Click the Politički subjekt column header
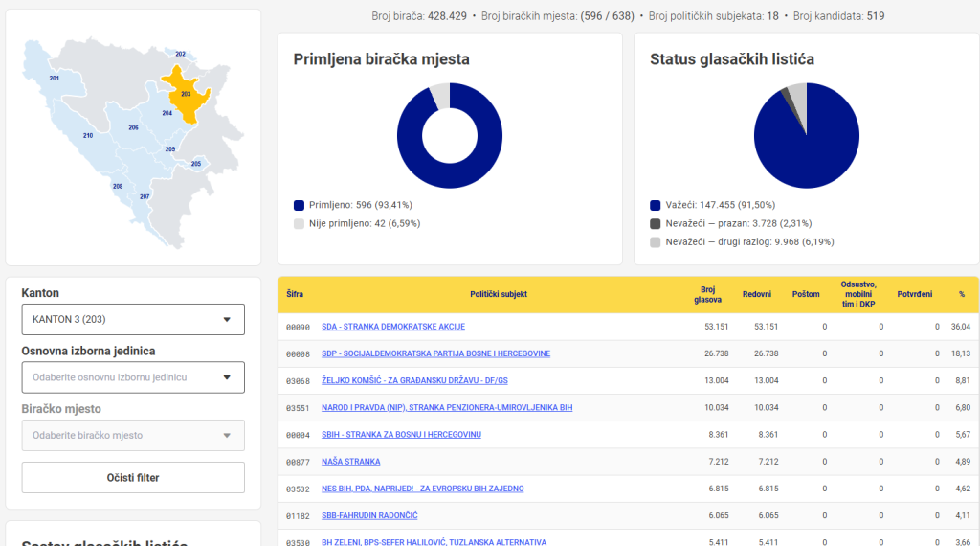Viewport: 980px width, 546px height. click(499, 294)
